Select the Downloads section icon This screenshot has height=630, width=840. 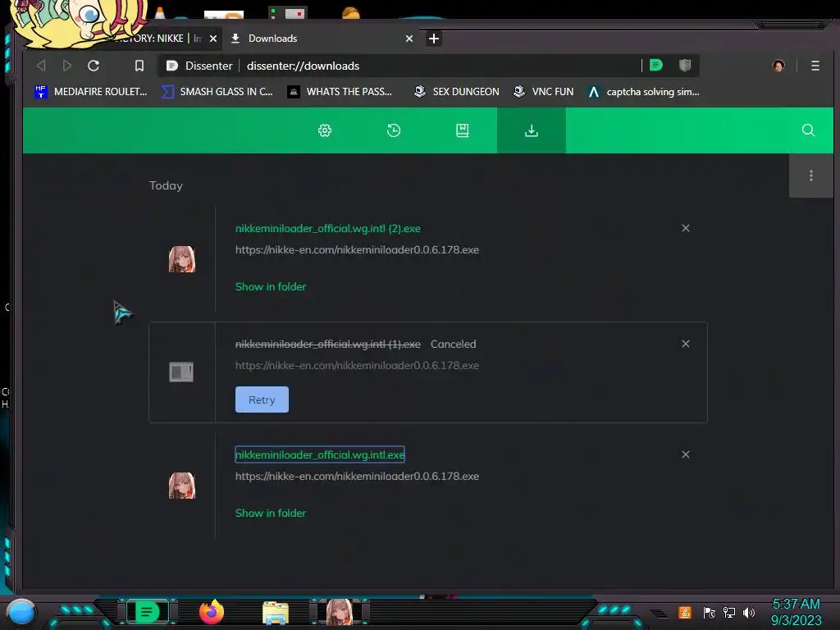click(532, 130)
